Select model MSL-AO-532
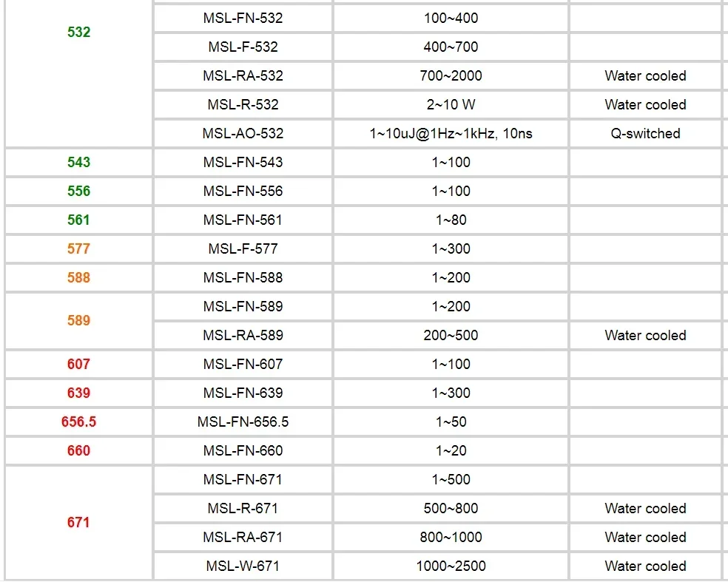This screenshot has width=728, height=582. (x=243, y=133)
